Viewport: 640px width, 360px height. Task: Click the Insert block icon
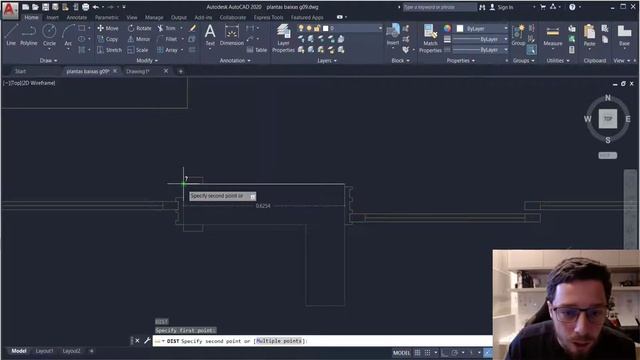pos(393,34)
